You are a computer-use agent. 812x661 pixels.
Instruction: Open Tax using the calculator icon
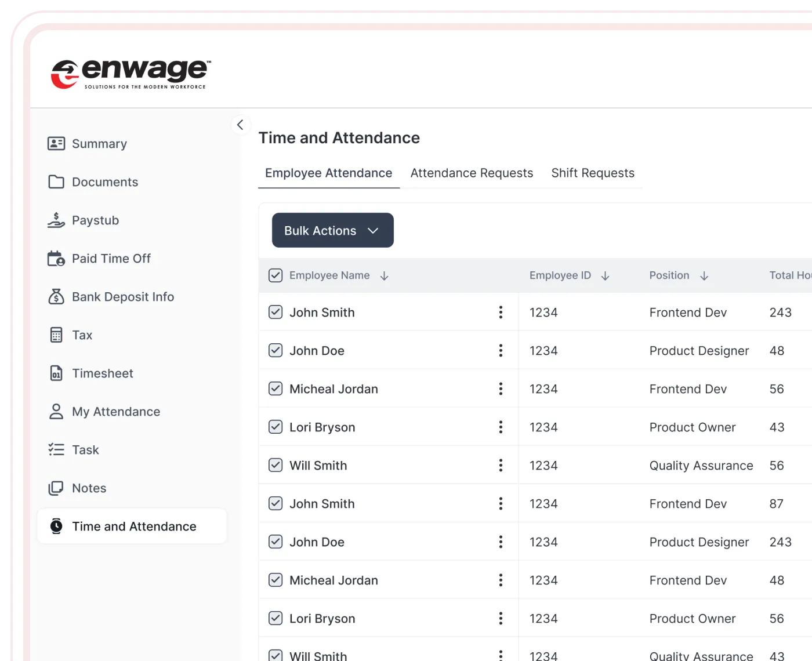pyautogui.click(x=56, y=335)
